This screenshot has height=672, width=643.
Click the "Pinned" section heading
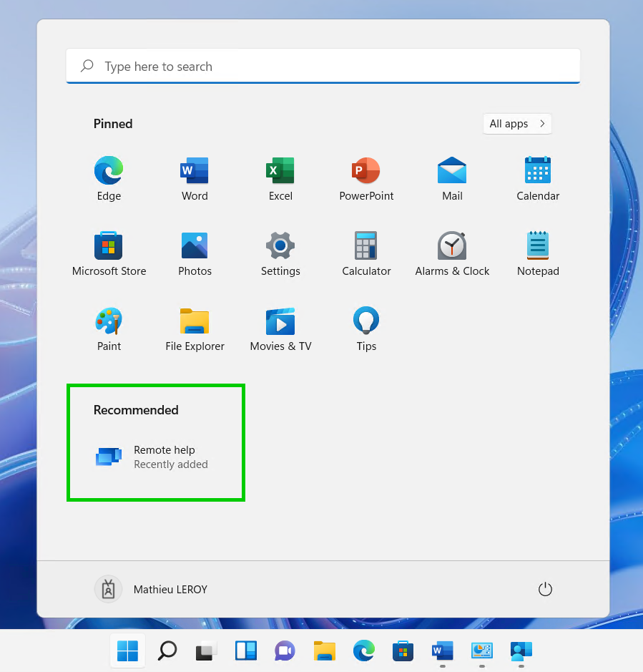[113, 124]
